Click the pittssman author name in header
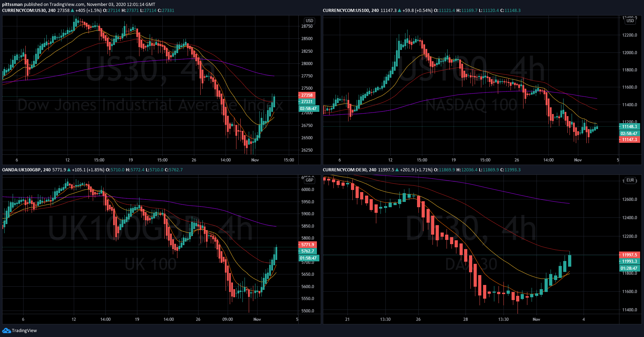This screenshot has height=337, width=644. (x=12, y=5)
